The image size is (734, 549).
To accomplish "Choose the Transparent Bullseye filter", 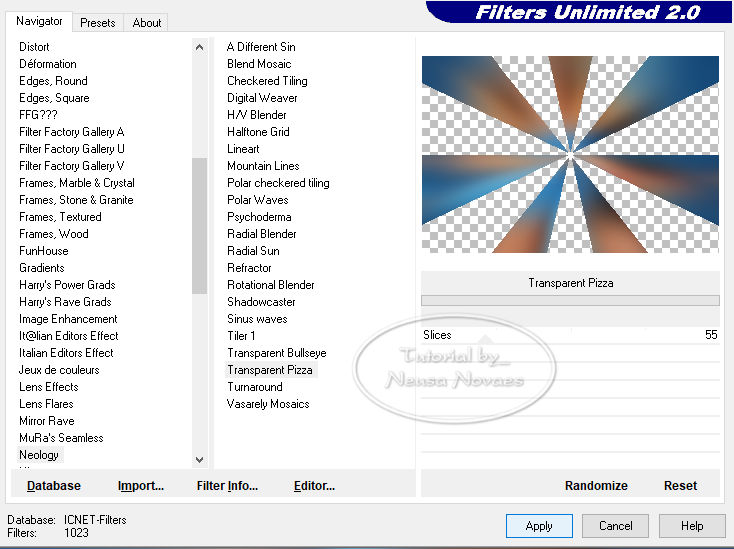I will tap(277, 353).
